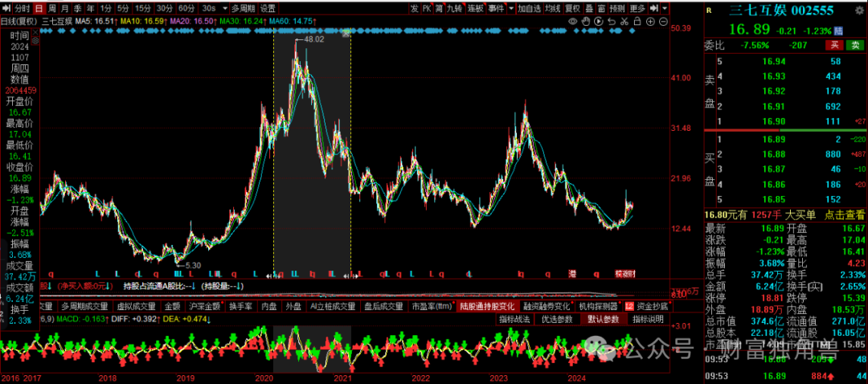
Task: Click the eye visibility icon above chart
Action: 573,21
